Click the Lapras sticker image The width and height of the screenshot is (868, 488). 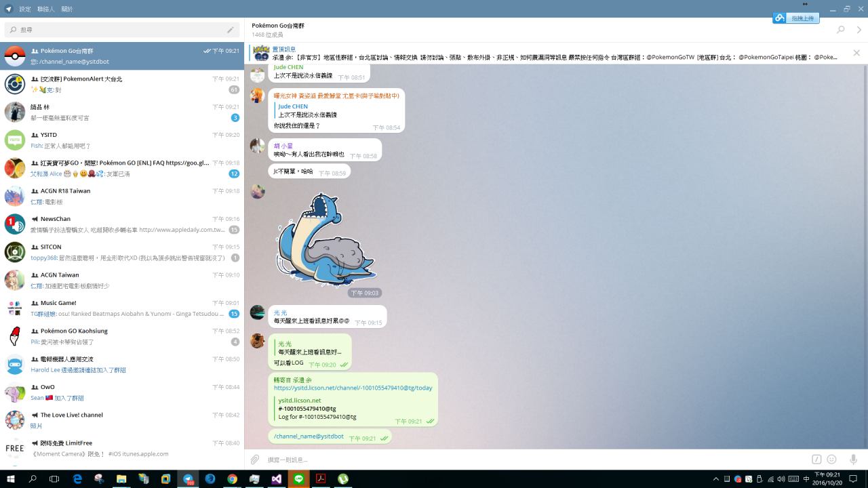point(326,240)
